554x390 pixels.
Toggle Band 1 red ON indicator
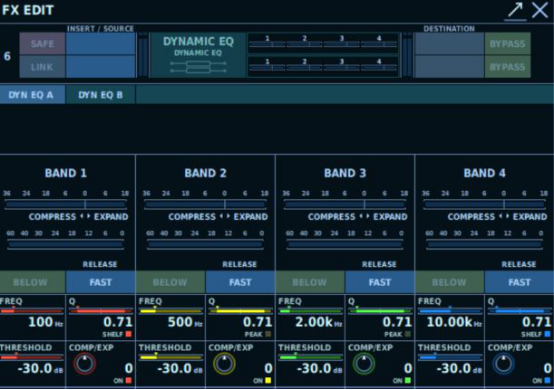coord(129,380)
